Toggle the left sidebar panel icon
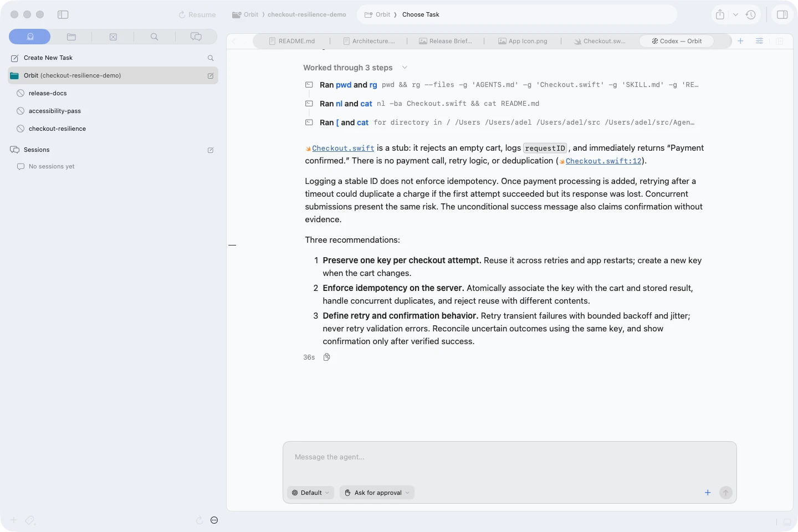This screenshot has height=532, width=798. click(x=63, y=14)
